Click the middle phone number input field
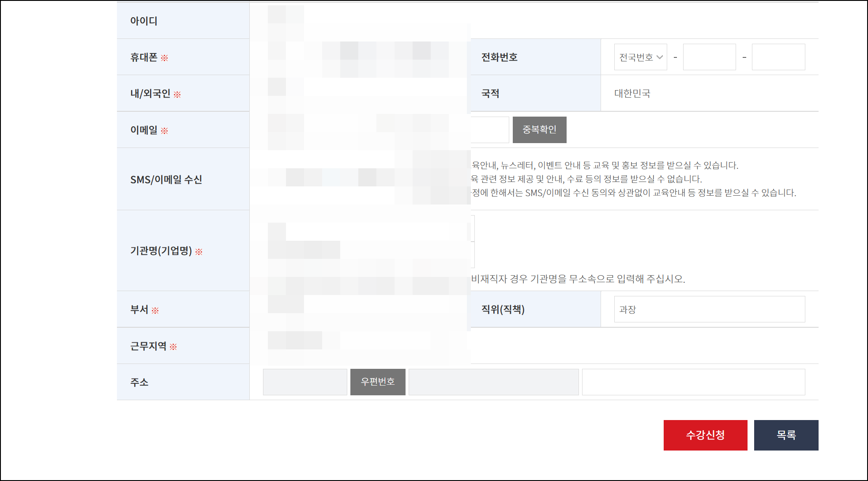This screenshot has height=481, width=868. tap(709, 57)
